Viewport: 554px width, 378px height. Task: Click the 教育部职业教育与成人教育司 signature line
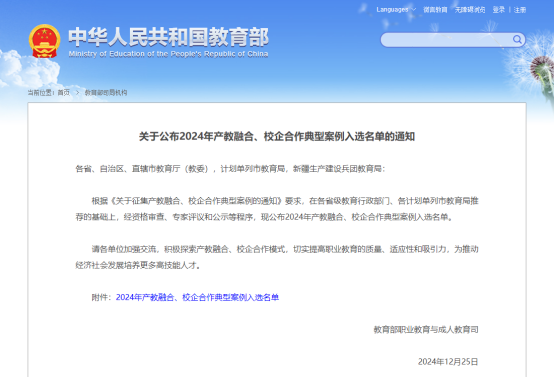coord(426,330)
